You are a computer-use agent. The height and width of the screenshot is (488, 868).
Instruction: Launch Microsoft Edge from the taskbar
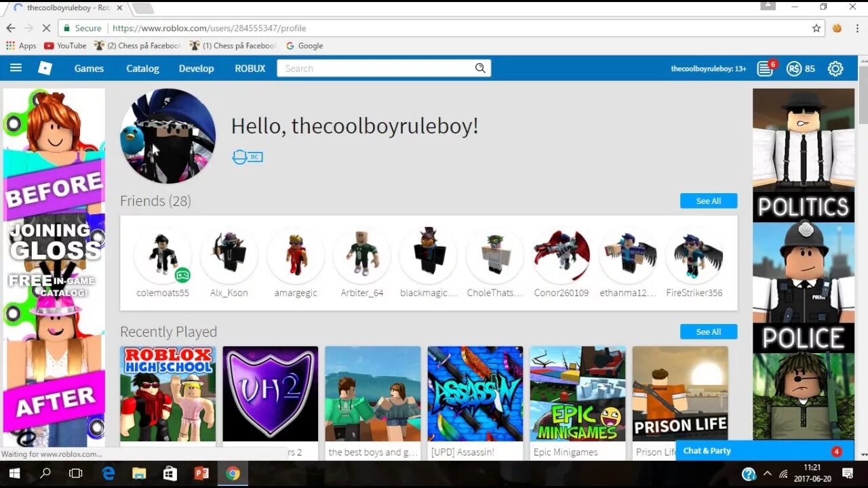tap(108, 473)
